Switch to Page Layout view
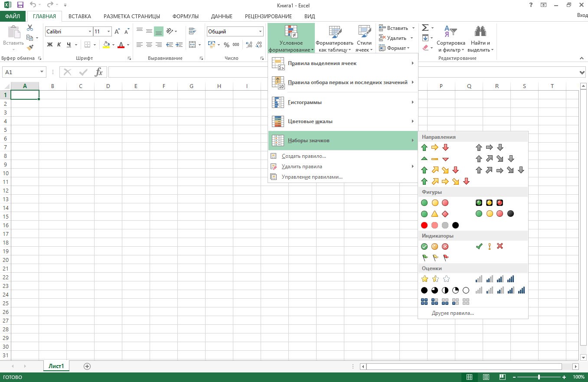This screenshot has height=382, width=588. (x=486, y=377)
